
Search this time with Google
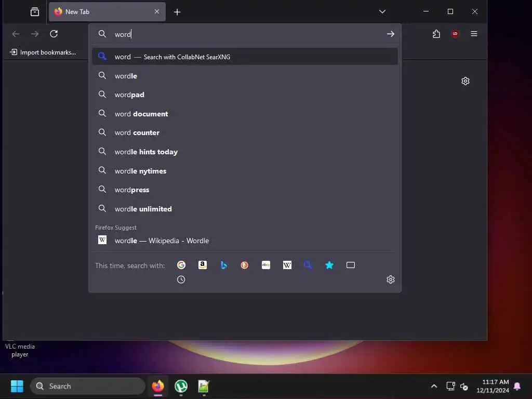[x=181, y=265]
